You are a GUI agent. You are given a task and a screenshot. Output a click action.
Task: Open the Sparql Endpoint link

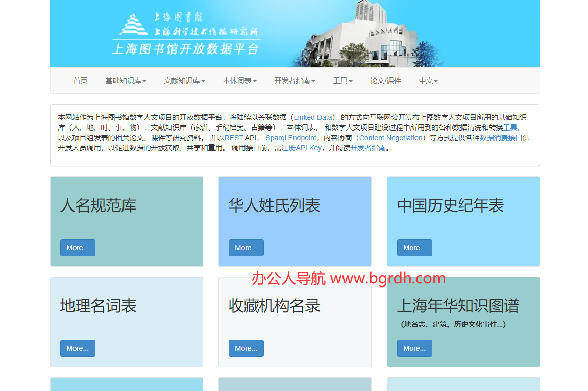(291, 137)
